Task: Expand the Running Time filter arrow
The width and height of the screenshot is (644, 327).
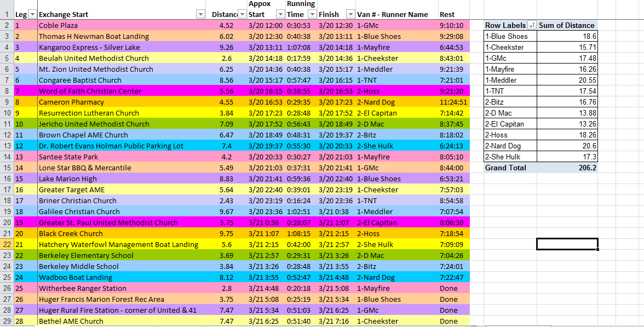Action: [312, 14]
